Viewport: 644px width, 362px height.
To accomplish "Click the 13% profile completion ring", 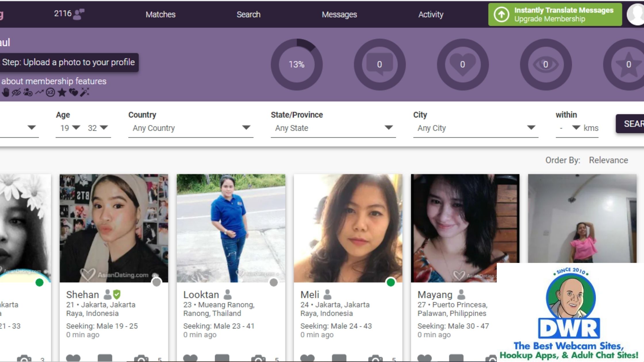I will tap(296, 64).
